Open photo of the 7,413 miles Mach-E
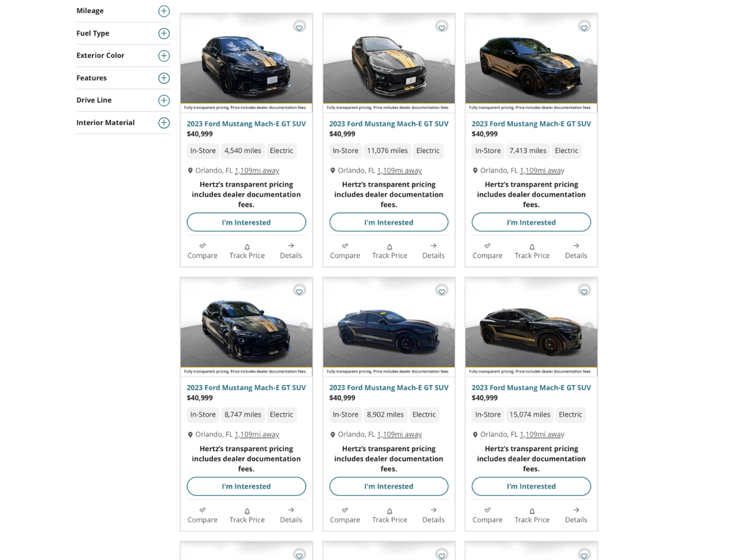The height and width of the screenshot is (560, 747). (x=532, y=62)
